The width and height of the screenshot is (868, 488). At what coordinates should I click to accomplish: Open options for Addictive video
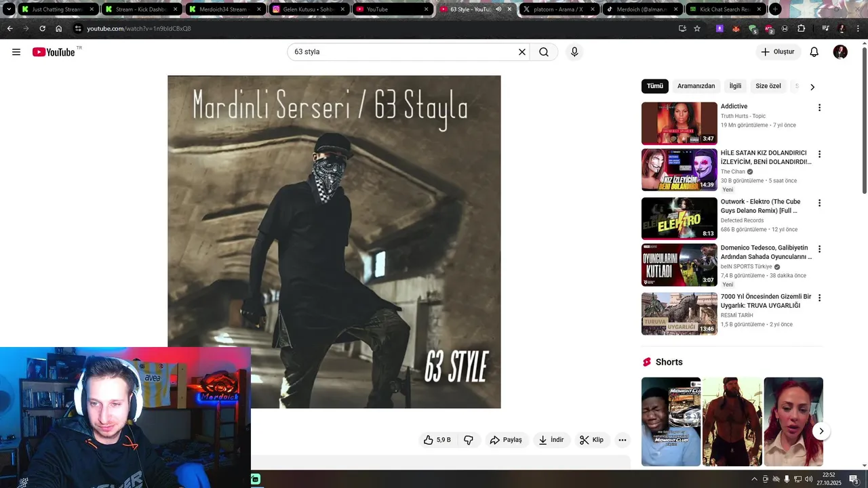tap(819, 108)
